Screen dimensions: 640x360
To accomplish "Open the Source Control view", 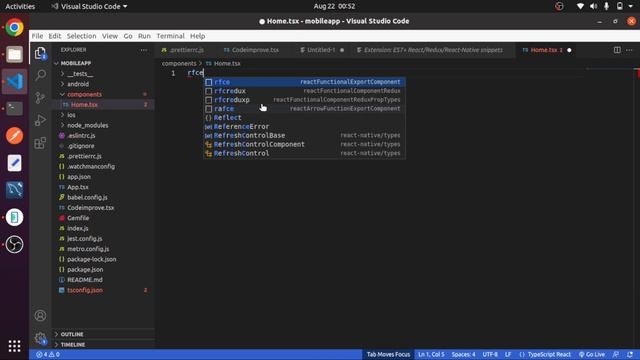I will click(x=40, y=98).
